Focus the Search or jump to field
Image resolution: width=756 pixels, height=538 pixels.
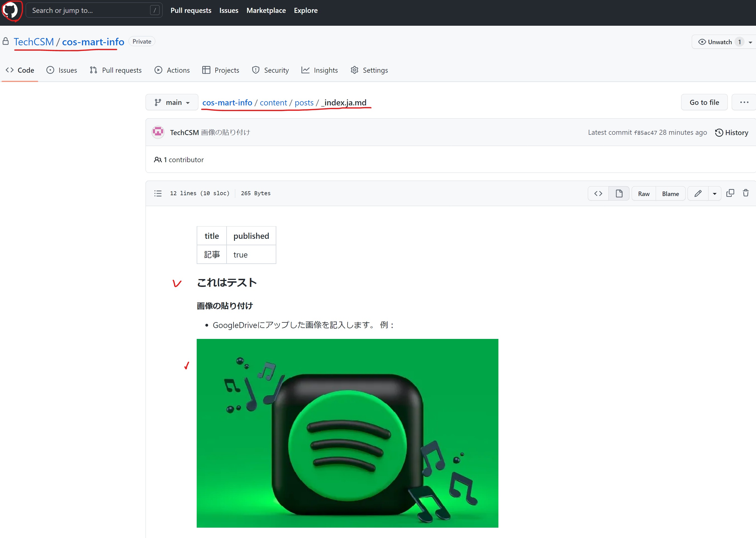pos(89,10)
